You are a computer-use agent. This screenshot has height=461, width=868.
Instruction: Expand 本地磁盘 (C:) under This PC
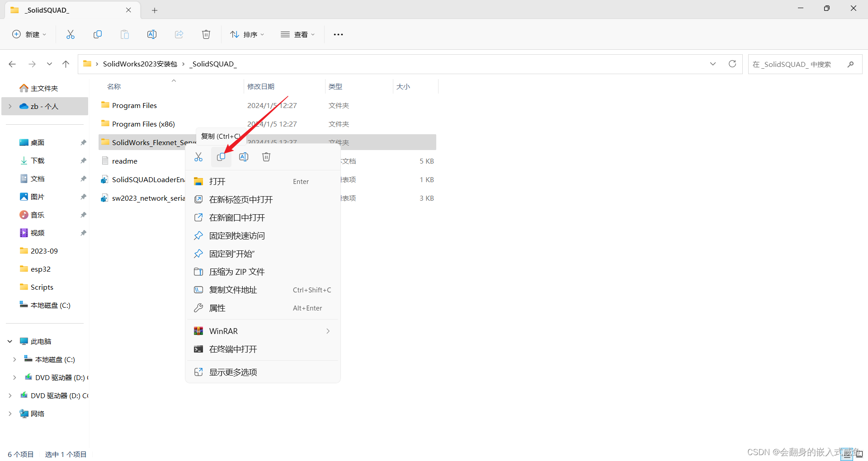pos(14,359)
